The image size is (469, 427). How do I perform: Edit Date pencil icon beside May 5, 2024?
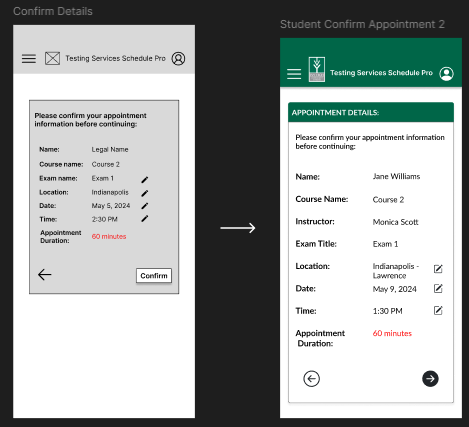144,206
